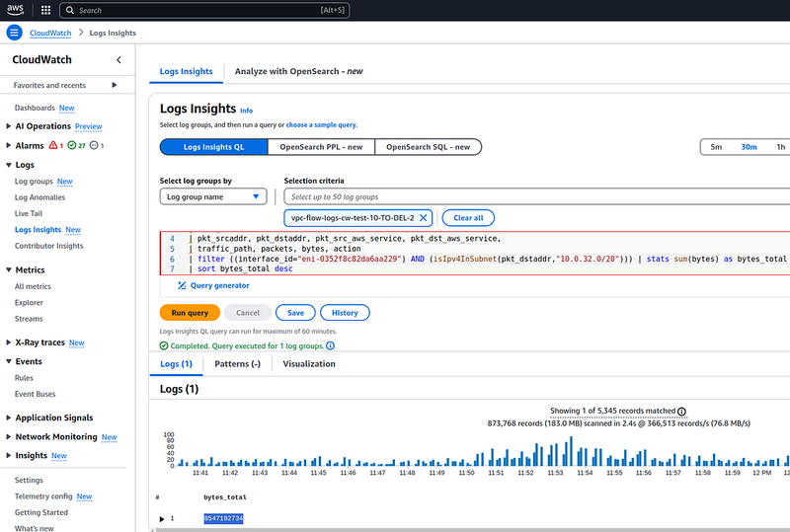Collapse the Logs section
790x532 pixels.
pos(8,165)
